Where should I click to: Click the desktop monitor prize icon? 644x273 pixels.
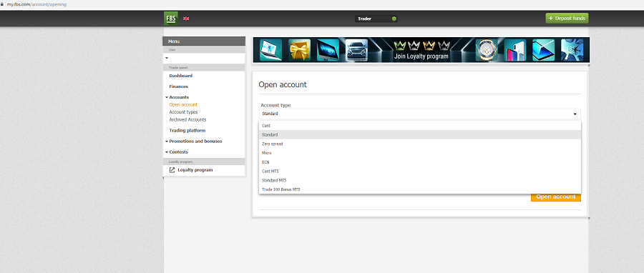pos(328,50)
